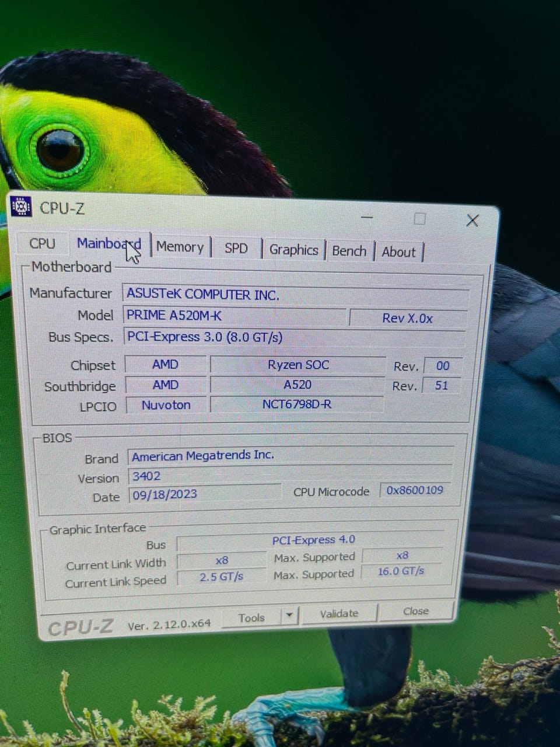
Task: Click the Max. Supported 16.0 GT/s value
Action: 401,571
